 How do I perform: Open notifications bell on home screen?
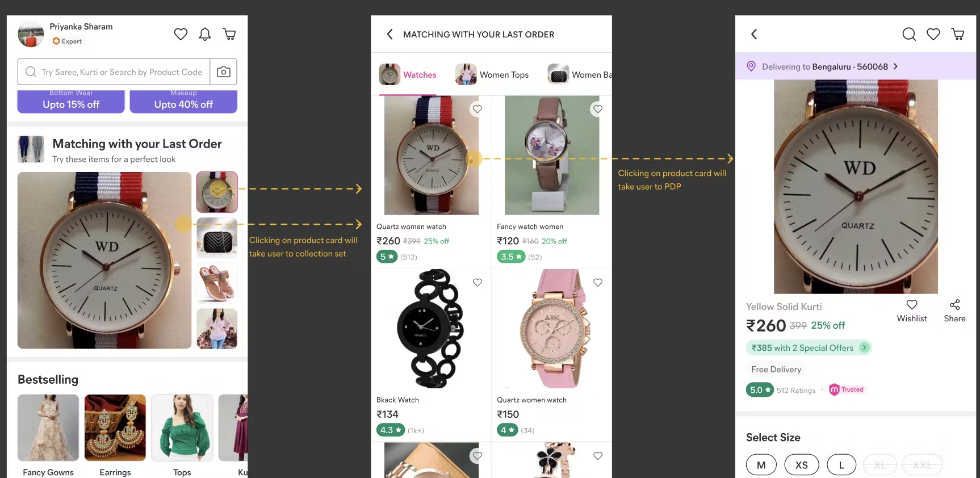coord(205,35)
